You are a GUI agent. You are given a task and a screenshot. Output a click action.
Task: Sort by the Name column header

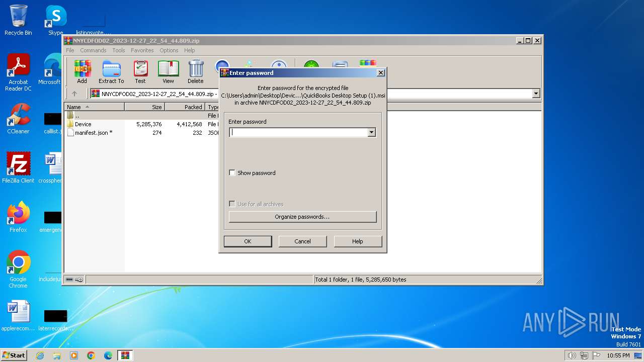coord(95,107)
